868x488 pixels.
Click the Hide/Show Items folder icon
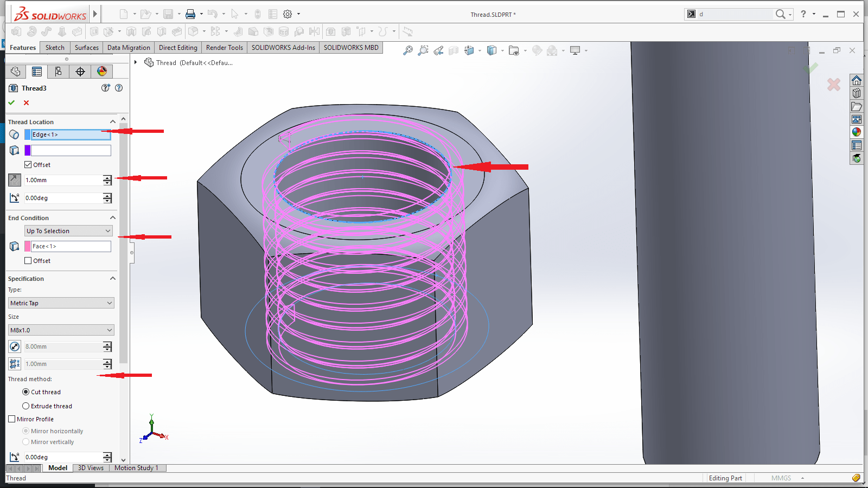pyautogui.click(x=514, y=50)
